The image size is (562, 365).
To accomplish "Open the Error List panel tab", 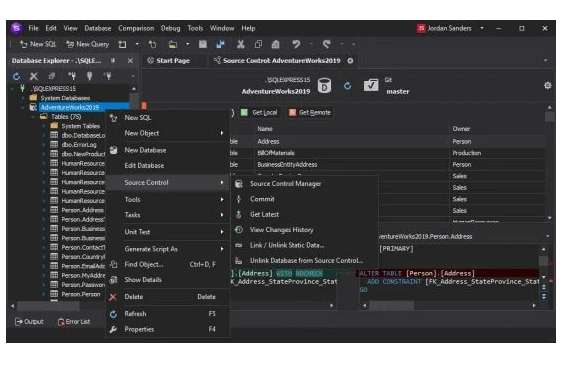I will [x=74, y=322].
